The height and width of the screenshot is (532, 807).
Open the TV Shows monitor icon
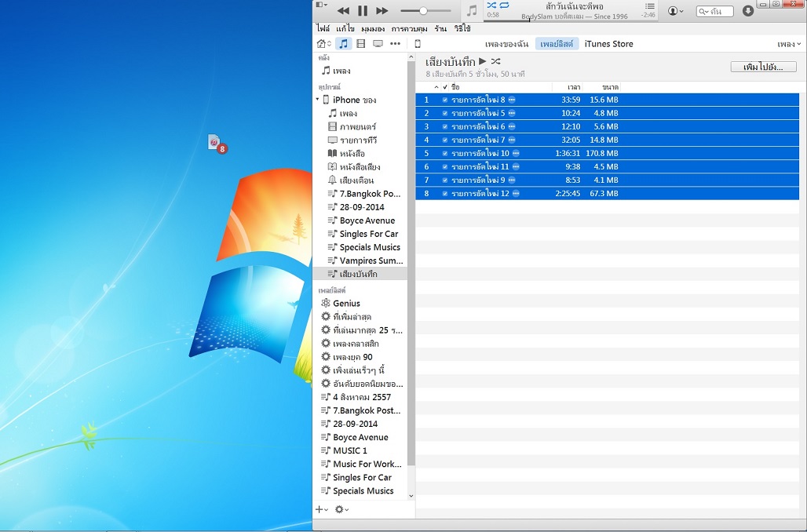[x=378, y=44]
